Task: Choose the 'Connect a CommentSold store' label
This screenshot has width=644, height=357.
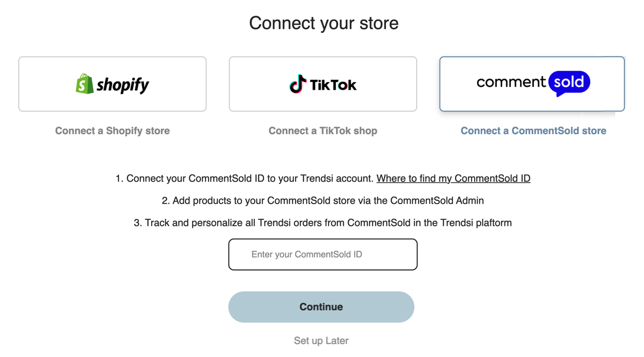Action: 533,131
